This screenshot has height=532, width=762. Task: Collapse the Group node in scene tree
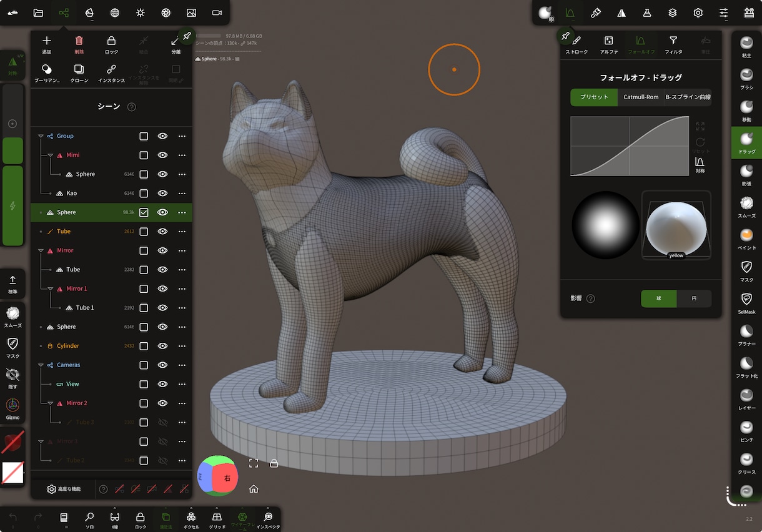click(x=41, y=136)
